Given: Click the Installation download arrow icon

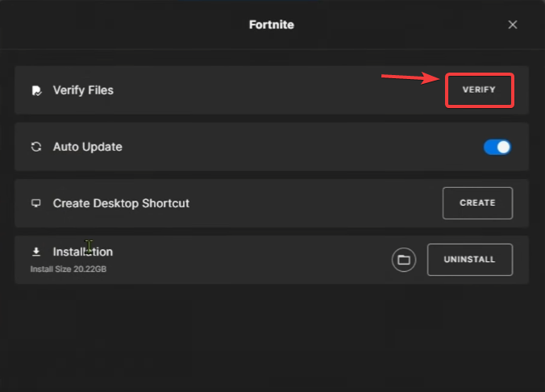Looking at the screenshot, I should (35, 252).
